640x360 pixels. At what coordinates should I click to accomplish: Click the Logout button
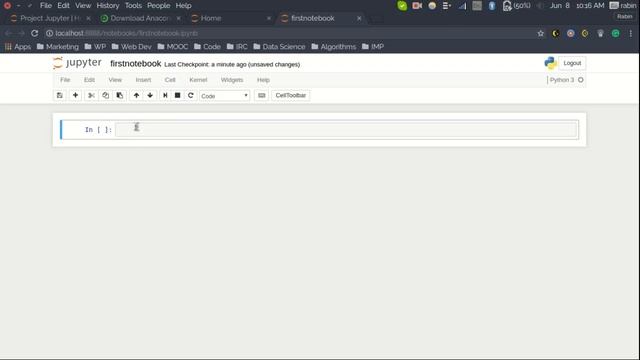tap(572, 63)
